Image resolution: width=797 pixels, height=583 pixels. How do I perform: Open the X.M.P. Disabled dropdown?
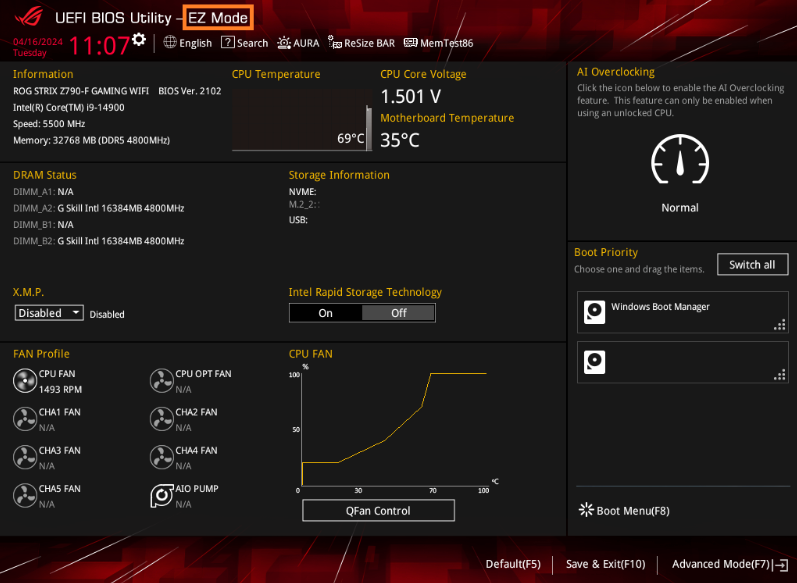click(x=49, y=313)
